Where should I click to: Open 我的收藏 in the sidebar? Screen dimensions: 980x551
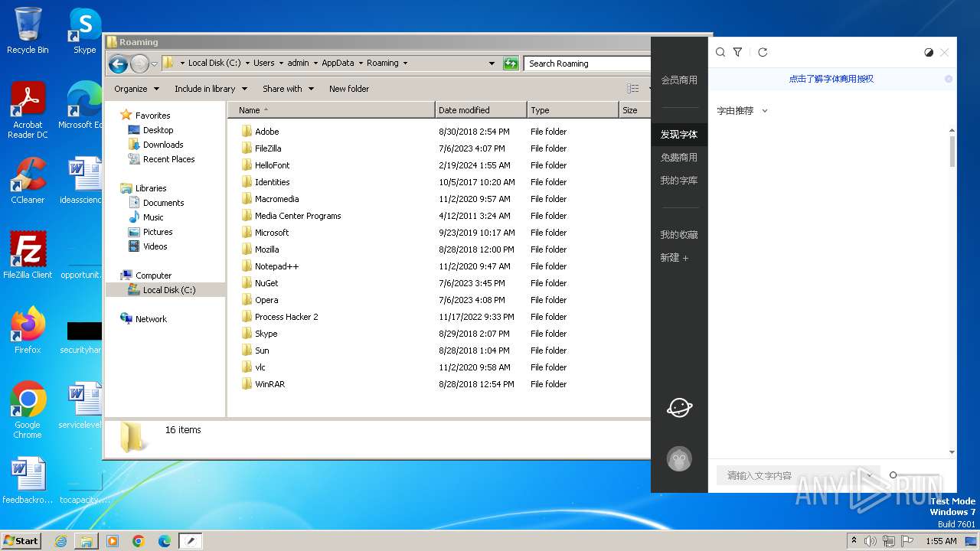click(679, 234)
